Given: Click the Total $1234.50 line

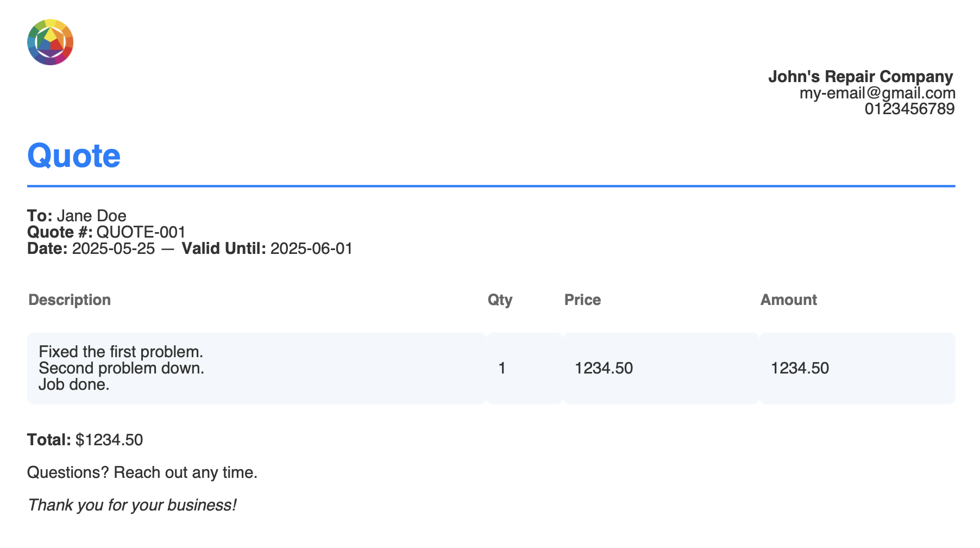Looking at the screenshot, I should click(x=85, y=440).
